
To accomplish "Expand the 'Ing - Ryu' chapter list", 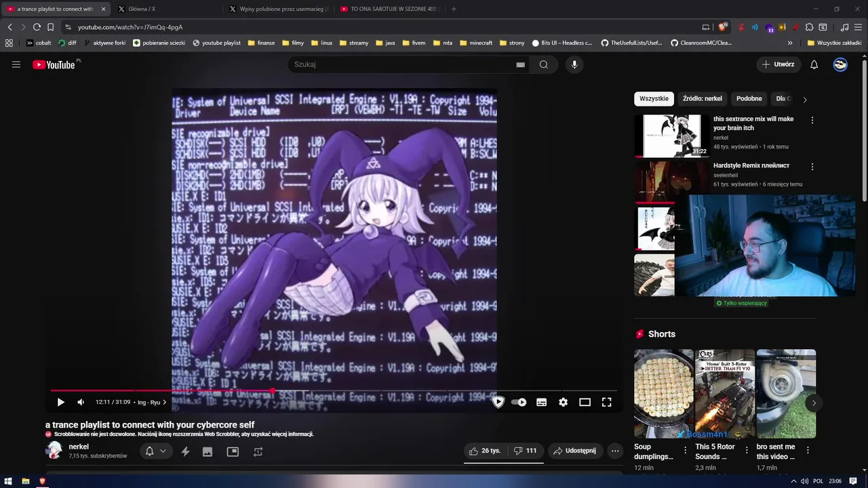I will click(152, 402).
